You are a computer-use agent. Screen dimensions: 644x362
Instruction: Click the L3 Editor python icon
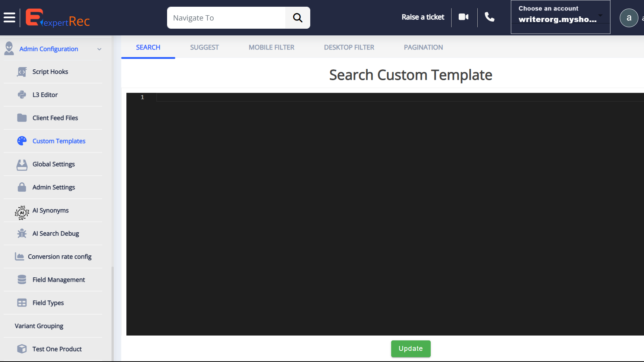click(x=22, y=95)
